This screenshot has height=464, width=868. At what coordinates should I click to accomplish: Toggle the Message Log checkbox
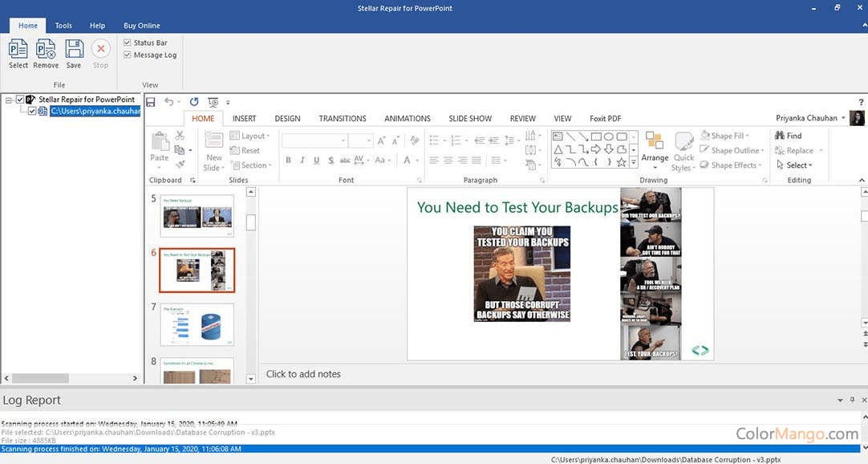(128, 55)
